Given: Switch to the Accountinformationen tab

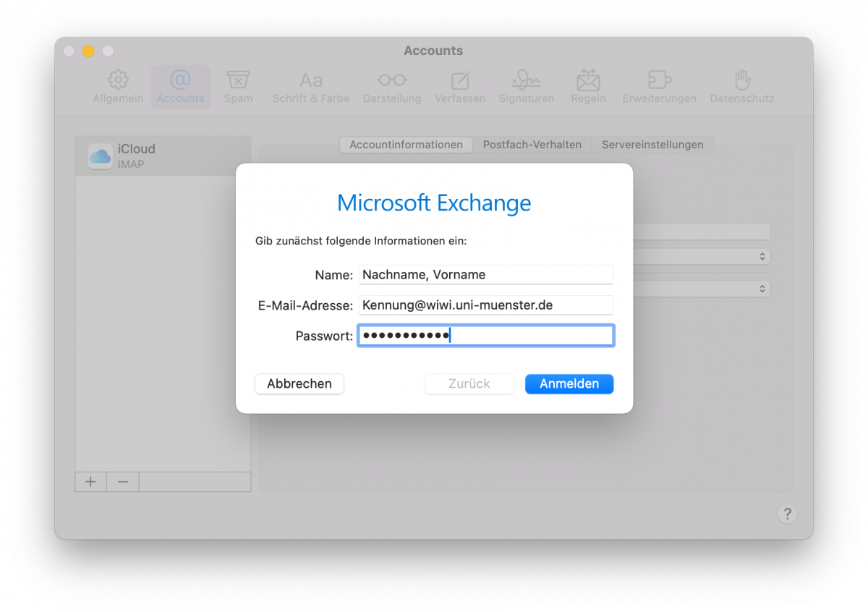Looking at the screenshot, I should (406, 145).
